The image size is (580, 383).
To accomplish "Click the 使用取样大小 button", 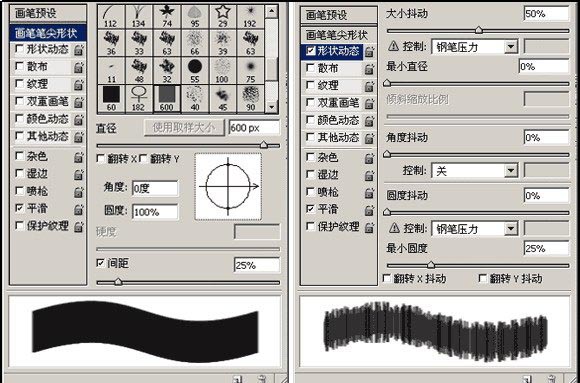I will pyautogui.click(x=184, y=128).
